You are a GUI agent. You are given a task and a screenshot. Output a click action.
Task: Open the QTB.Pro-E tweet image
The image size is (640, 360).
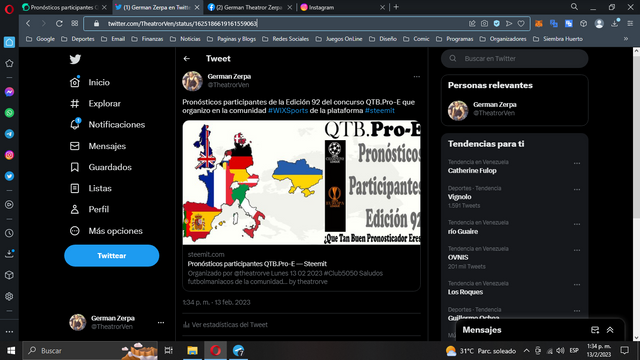[x=301, y=182]
